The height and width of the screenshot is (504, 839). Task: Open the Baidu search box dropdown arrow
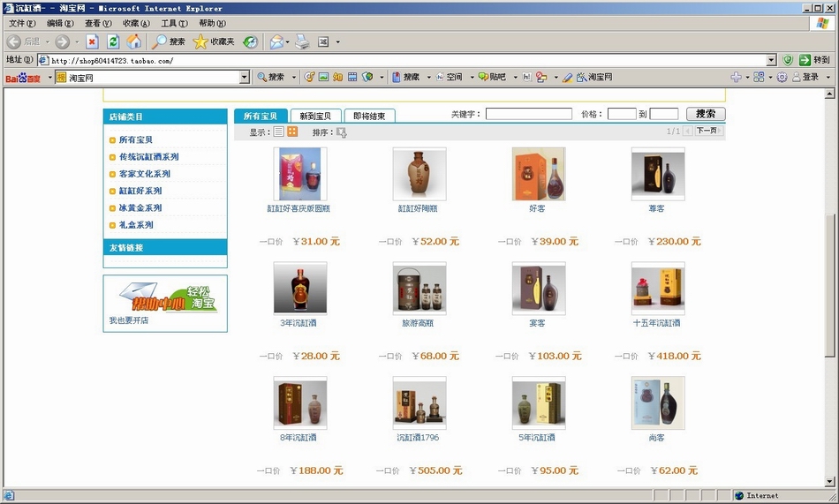pos(245,78)
